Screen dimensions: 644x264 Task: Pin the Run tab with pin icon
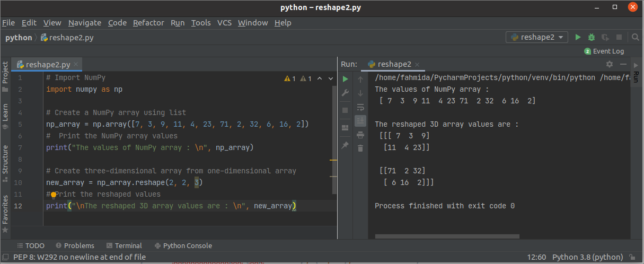(x=345, y=144)
